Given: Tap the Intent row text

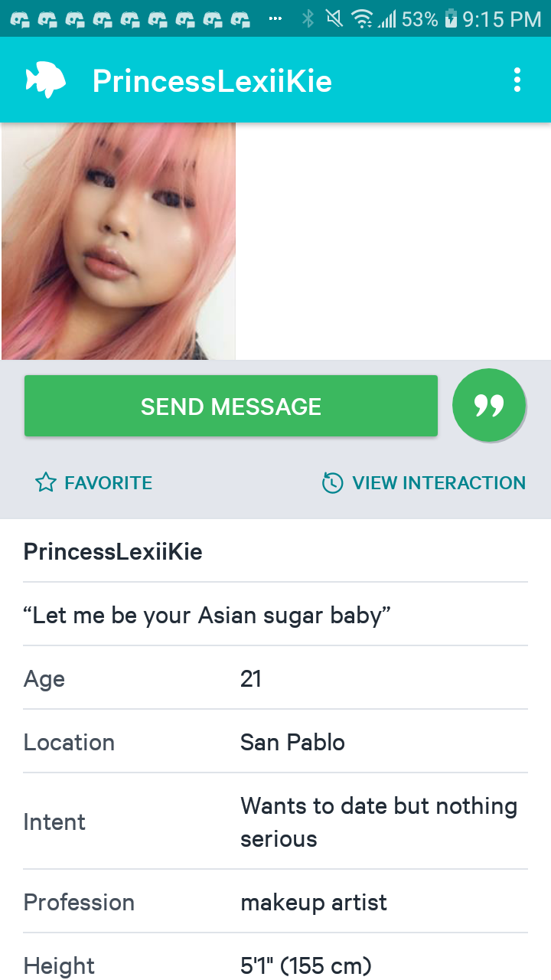Looking at the screenshot, I should tap(379, 822).
